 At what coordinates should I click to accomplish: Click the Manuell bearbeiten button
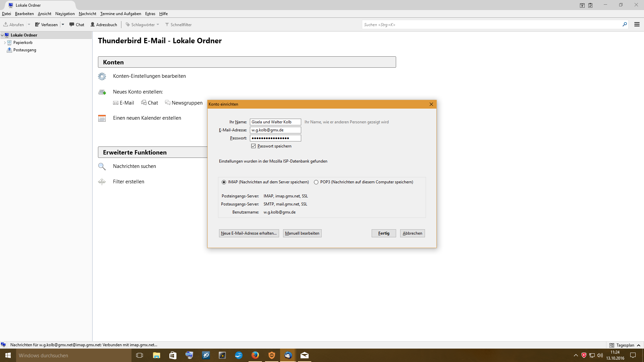click(302, 233)
